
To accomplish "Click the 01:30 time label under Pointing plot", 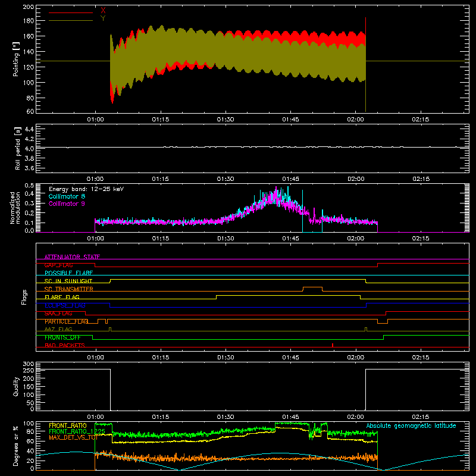I will coord(226,120).
